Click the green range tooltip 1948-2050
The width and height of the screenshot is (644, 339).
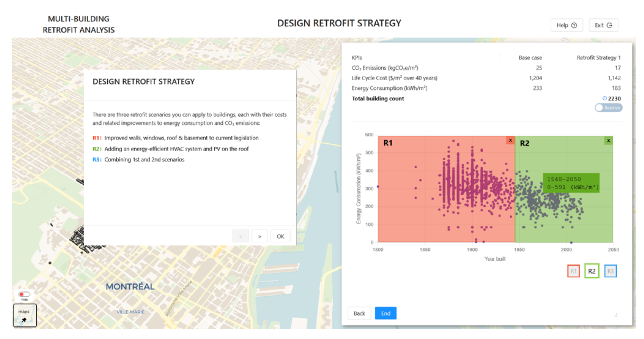click(x=571, y=183)
